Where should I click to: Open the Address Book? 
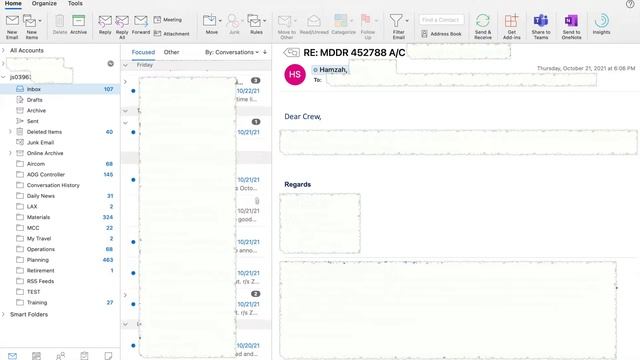coord(441,34)
